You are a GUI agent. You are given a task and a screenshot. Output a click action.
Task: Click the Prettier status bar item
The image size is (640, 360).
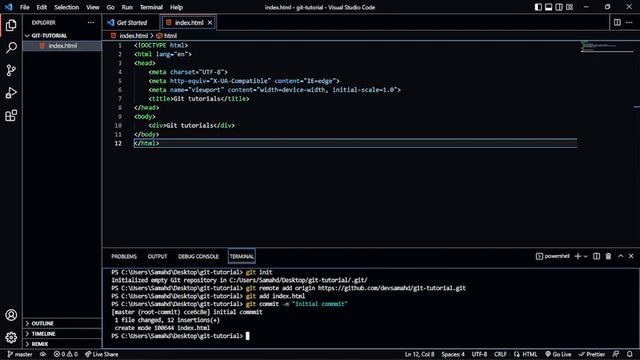(x=591, y=354)
